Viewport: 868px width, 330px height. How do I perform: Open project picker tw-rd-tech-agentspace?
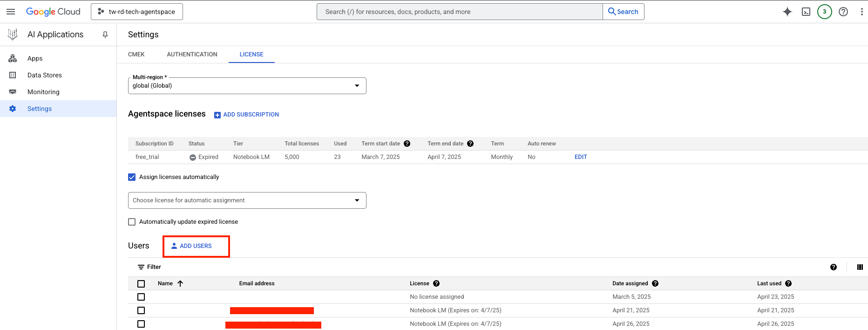coord(137,12)
